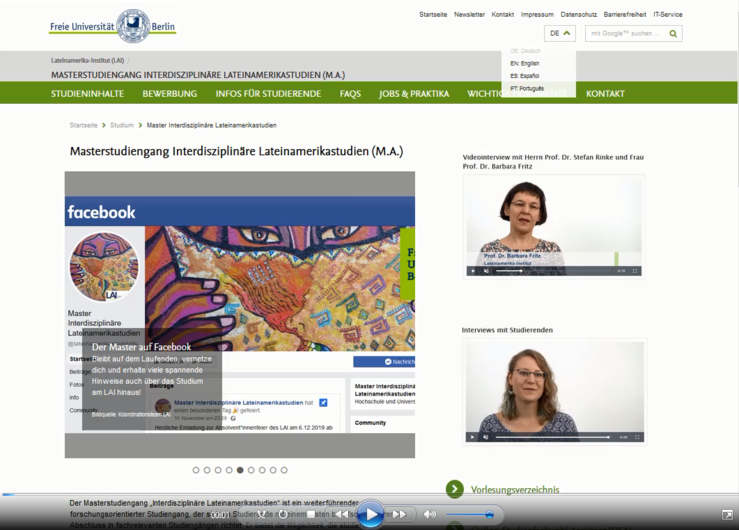This screenshot has height=530, width=739.
Task: Open the KONTAKT item in green navigation bar
Action: tap(605, 94)
